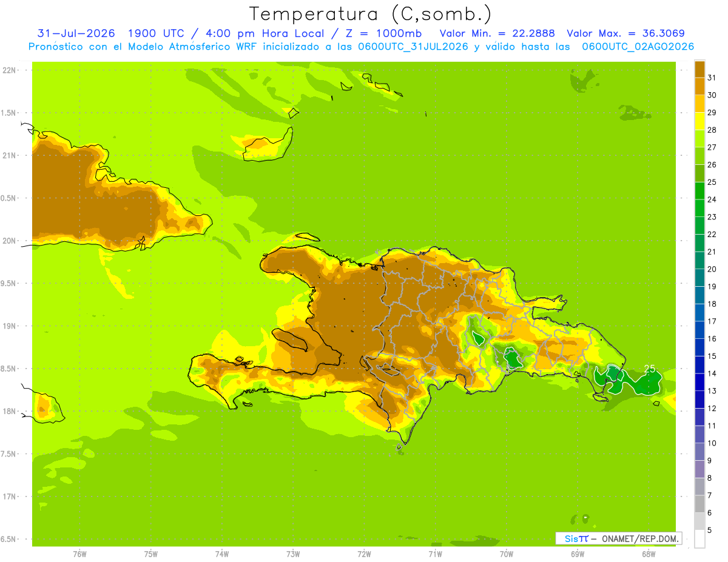Click the "Z = 1000mb" level text
The image size is (728, 562).
384,33
